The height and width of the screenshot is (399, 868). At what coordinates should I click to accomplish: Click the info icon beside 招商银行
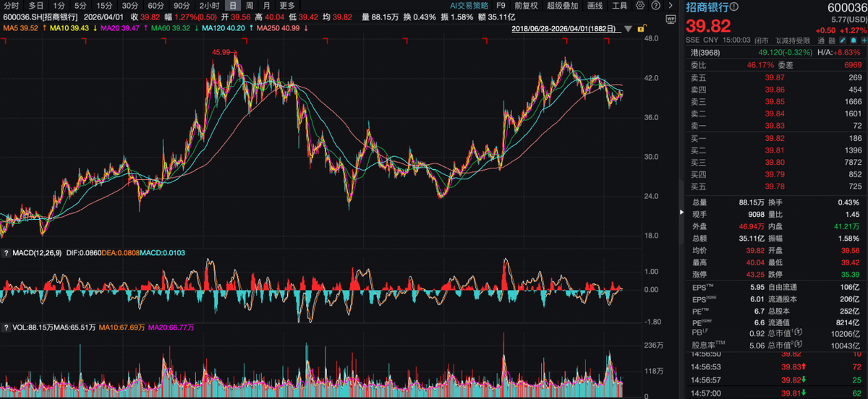[x=735, y=7]
